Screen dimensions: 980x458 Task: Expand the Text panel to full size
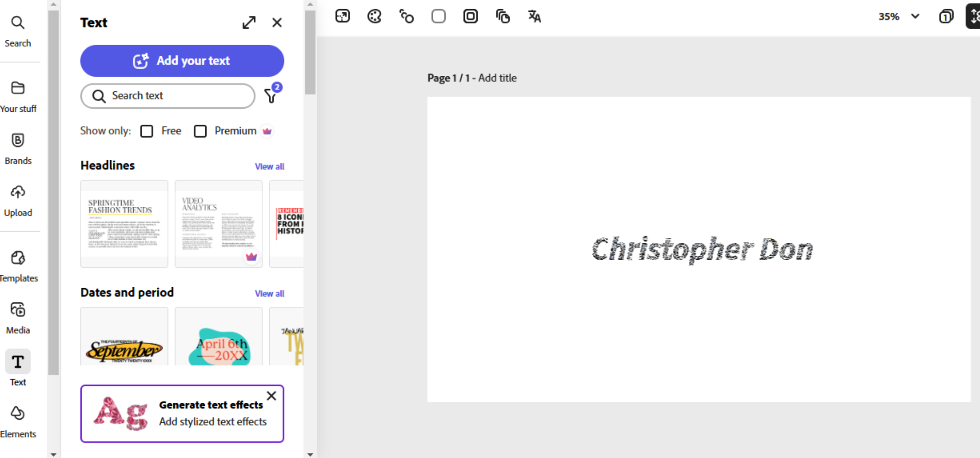pyautogui.click(x=249, y=22)
